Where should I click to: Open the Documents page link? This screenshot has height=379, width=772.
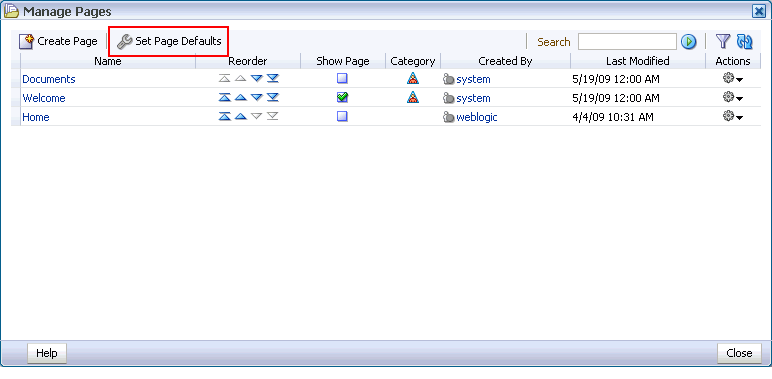click(49, 79)
